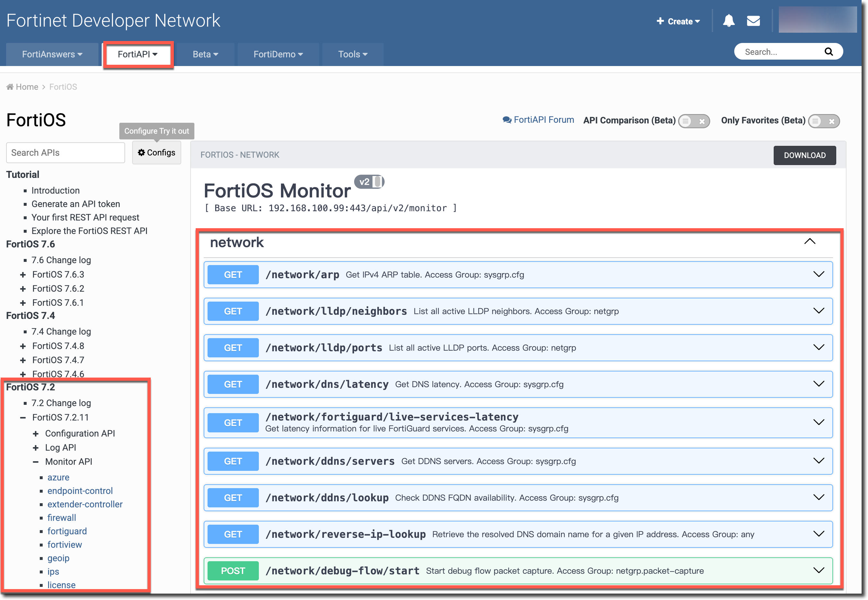Image resolution: width=868 pixels, height=600 pixels.
Task: Open the FortiAnswers menu
Action: [52, 54]
